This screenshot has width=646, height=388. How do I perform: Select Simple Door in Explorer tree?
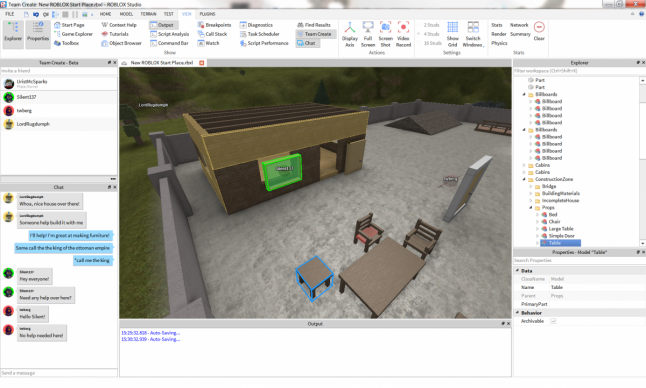(x=561, y=236)
